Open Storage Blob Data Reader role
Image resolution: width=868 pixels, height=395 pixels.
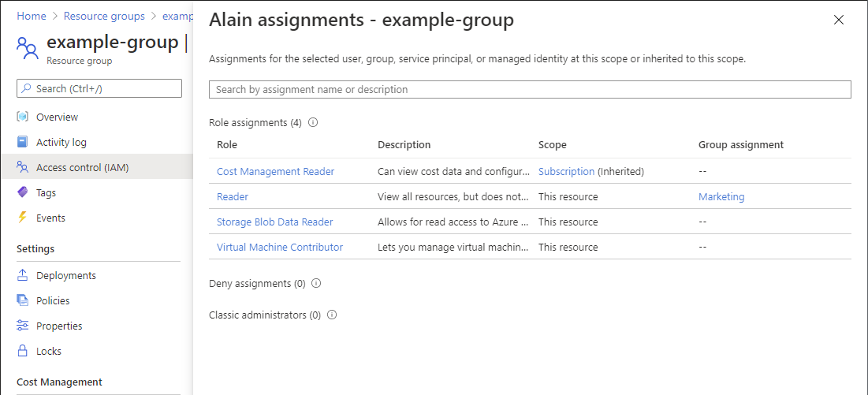coord(274,222)
